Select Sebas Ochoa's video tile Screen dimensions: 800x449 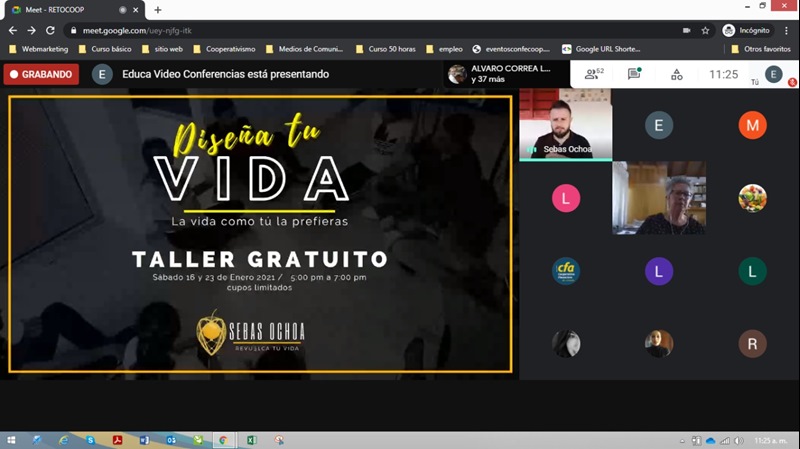pos(565,124)
